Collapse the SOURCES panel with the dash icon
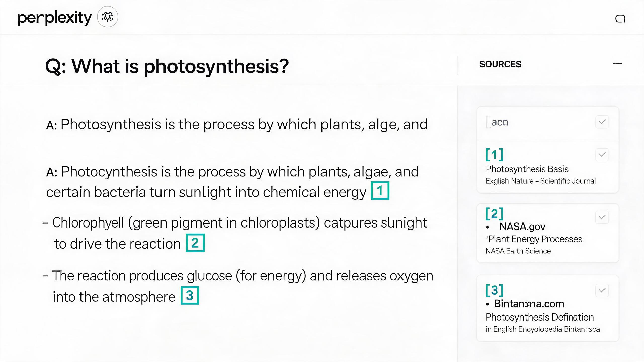The image size is (644, 362). point(617,64)
